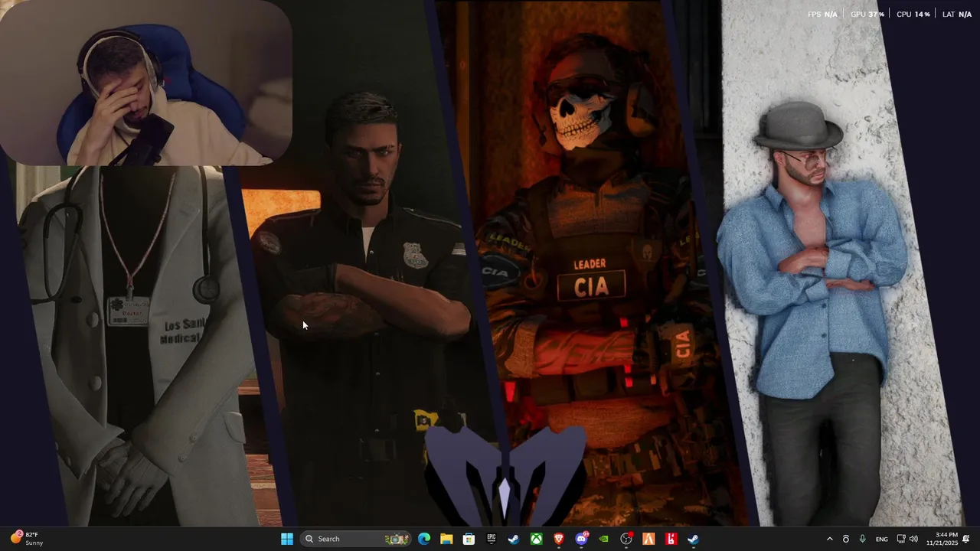The image size is (980, 551).
Task: Open the Windows Start menu
Action: point(287,539)
